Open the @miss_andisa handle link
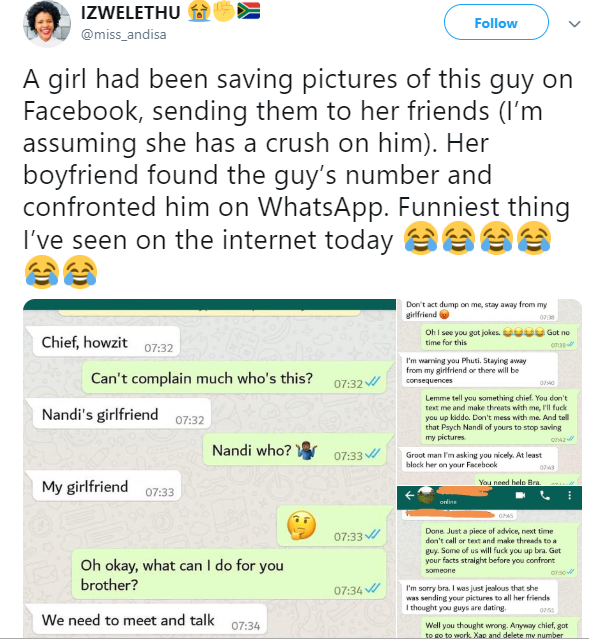 point(124,35)
